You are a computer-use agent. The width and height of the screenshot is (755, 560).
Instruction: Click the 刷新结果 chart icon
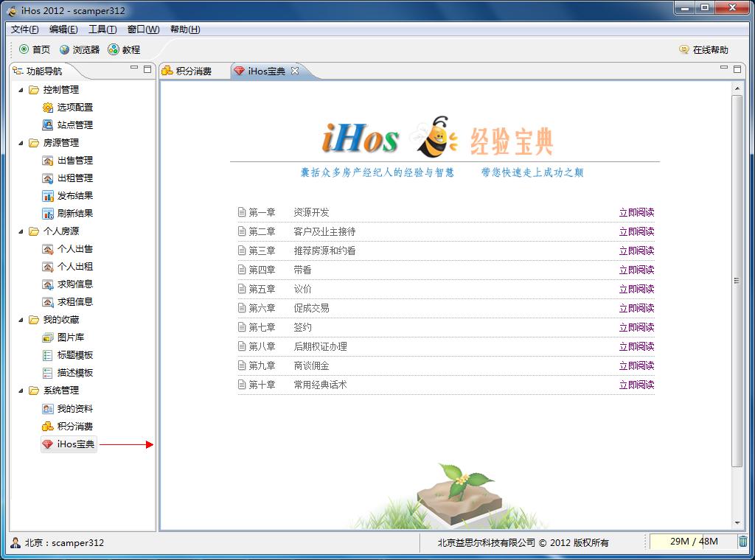coord(48,214)
